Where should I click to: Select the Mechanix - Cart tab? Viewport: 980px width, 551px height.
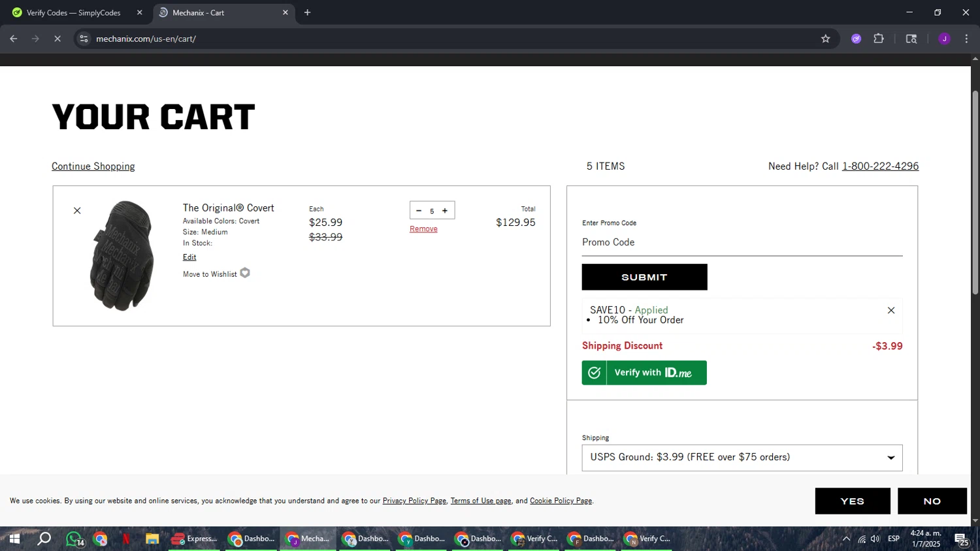pos(222,12)
